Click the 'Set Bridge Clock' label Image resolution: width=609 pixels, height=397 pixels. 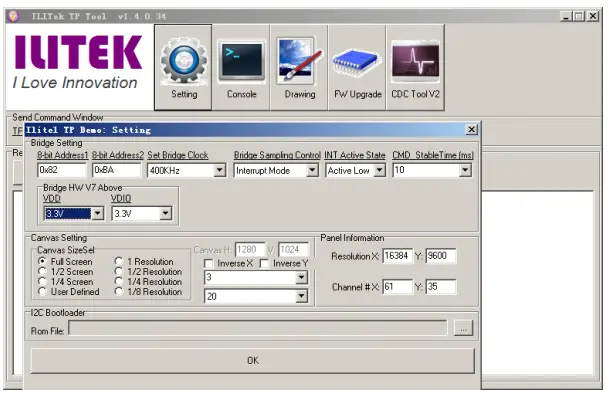tap(178, 155)
